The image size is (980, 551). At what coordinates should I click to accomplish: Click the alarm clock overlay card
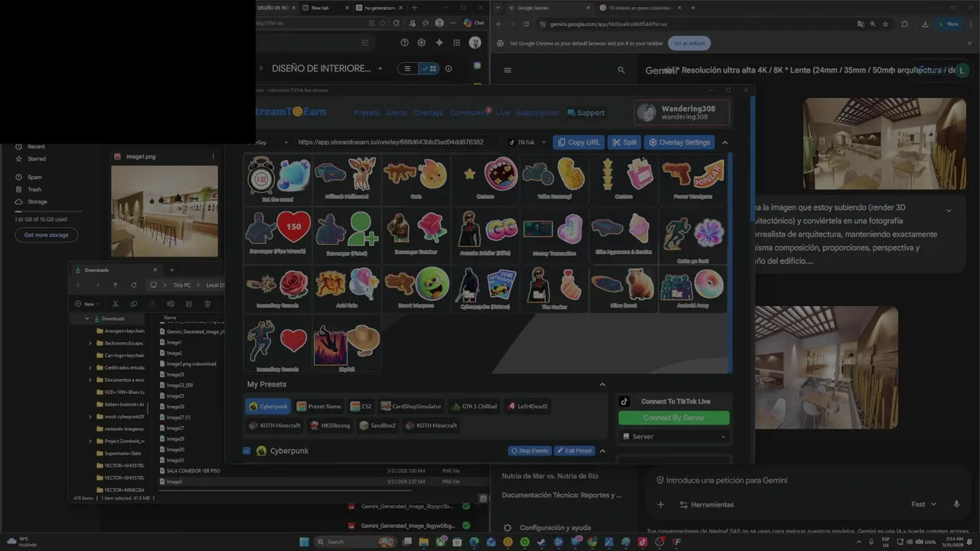pos(277,179)
